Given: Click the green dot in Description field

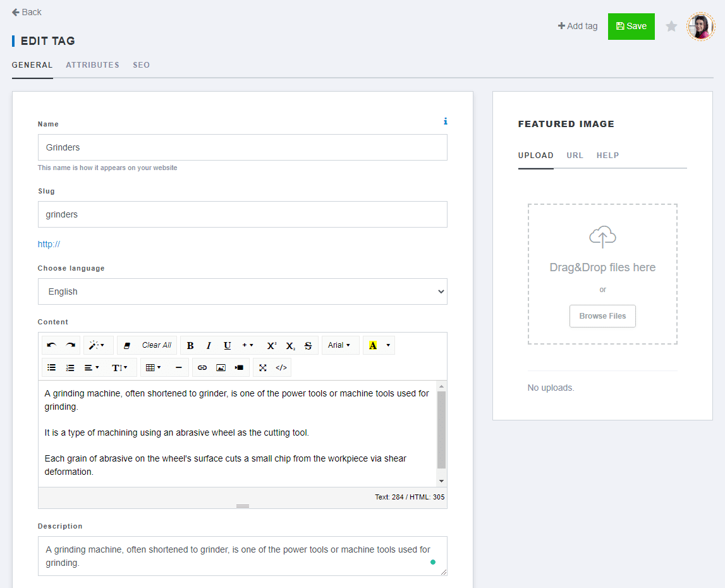Looking at the screenshot, I should point(433,562).
